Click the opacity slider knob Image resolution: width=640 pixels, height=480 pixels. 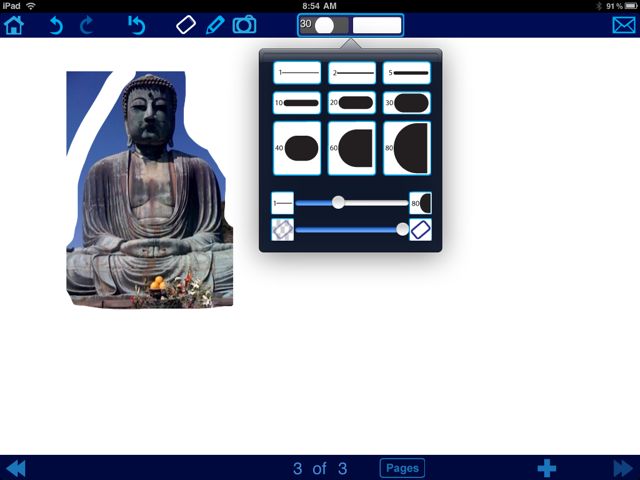pyautogui.click(x=402, y=229)
